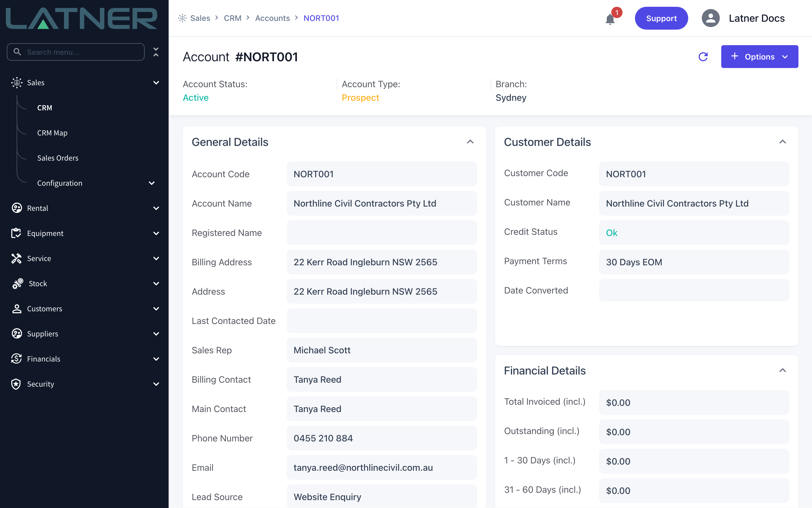Click the breadcrumb Sales gear icon
Image resolution: width=812 pixels, height=508 pixels.
coord(182,18)
